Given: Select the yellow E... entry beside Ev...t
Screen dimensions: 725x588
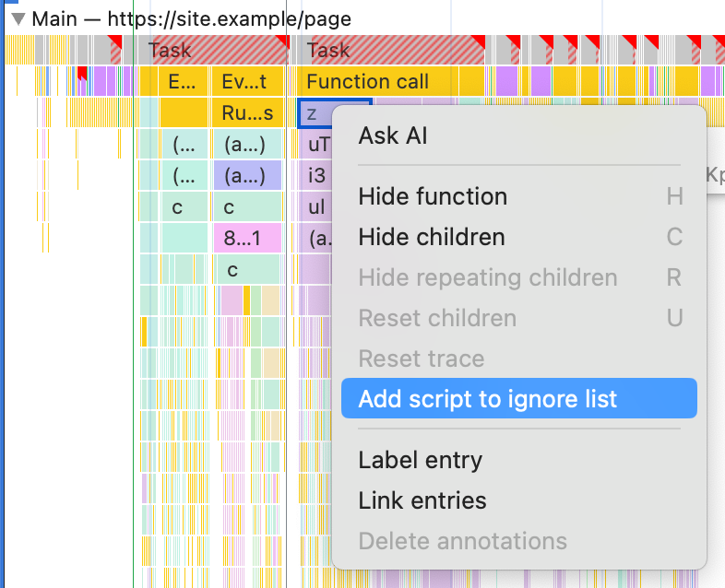Looking at the screenshot, I should [184, 82].
